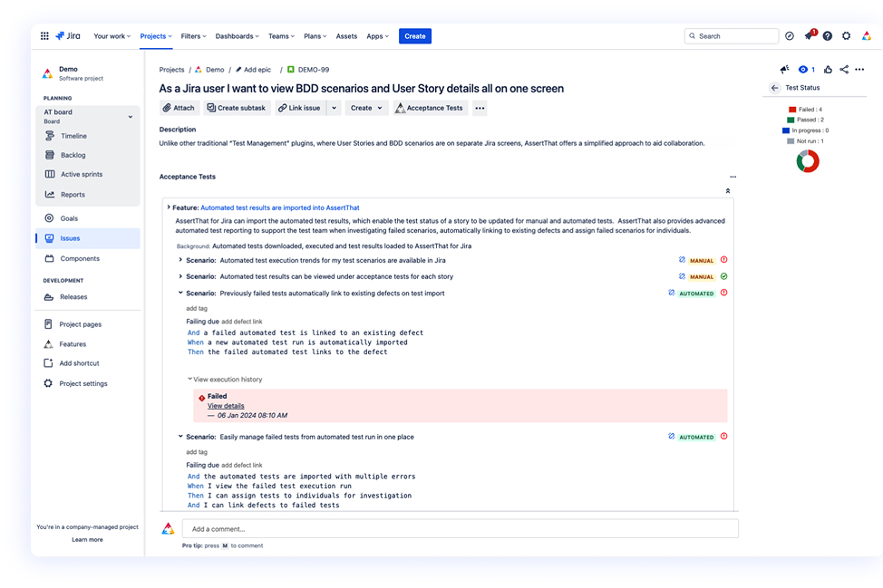Share the issue via the share icon
Image resolution: width=883 pixels, height=588 pixels.
pos(844,69)
